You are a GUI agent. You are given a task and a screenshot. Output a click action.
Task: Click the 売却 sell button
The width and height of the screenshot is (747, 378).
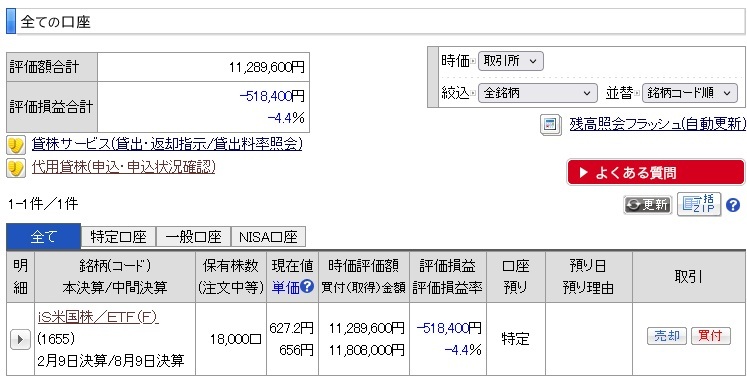point(666,336)
